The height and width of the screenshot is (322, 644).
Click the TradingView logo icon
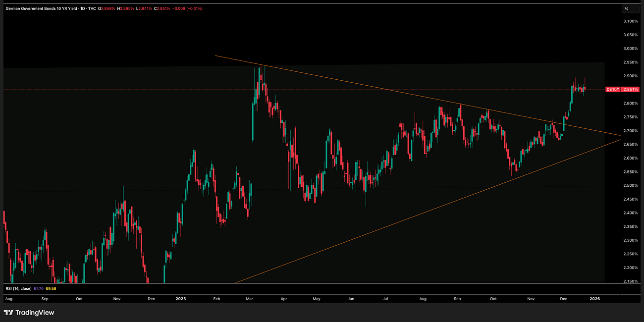(8, 313)
